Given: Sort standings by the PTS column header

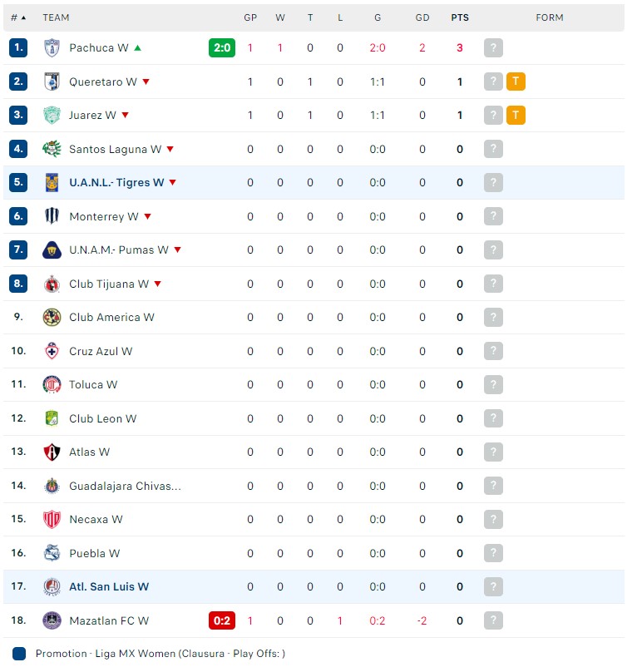Looking at the screenshot, I should (x=460, y=17).
